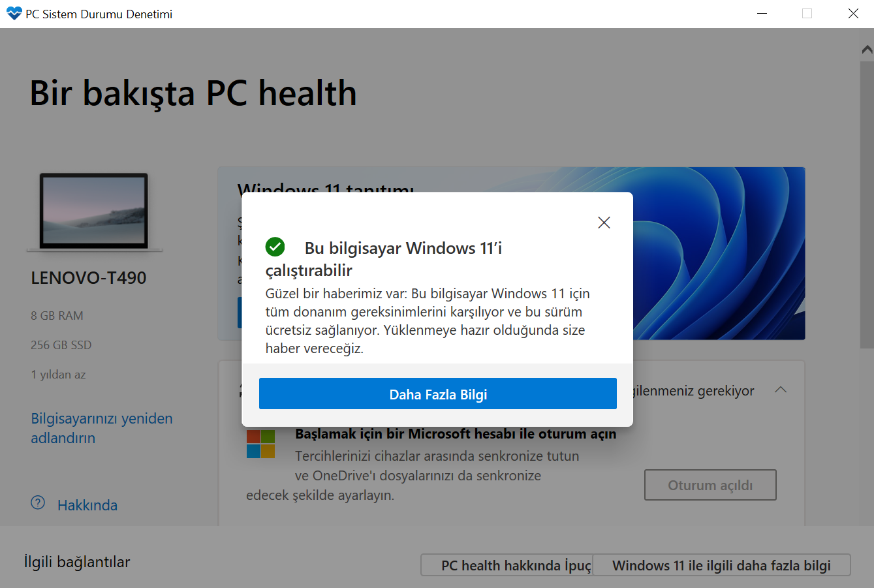Minimize the PC Sistem Durumu Denetimi window
The height and width of the screenshot is (588, 874).
click(x=762, y=14)
